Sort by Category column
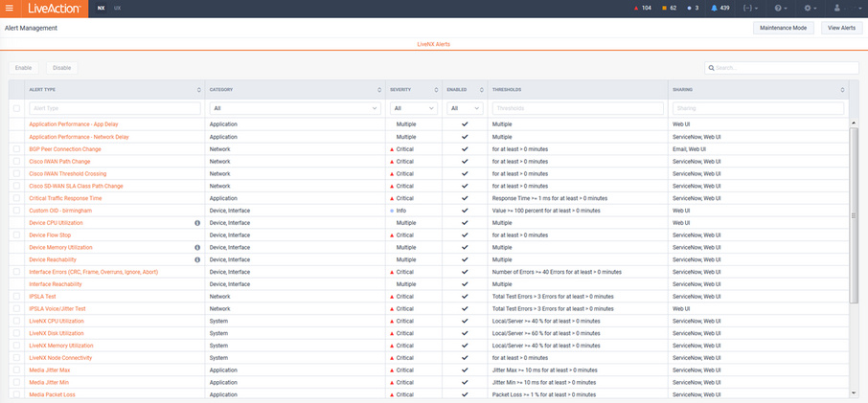868x403 pixels. (379, 90)
